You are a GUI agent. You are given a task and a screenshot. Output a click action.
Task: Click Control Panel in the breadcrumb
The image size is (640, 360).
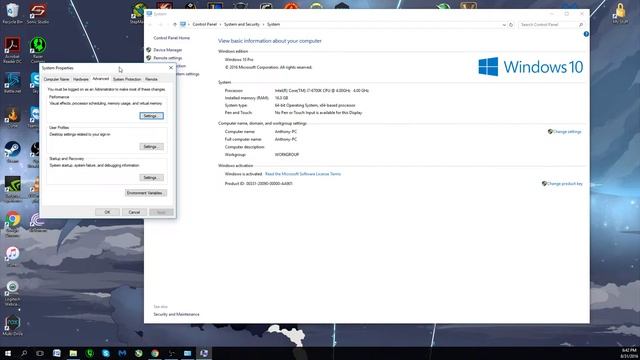click(204, 24)
